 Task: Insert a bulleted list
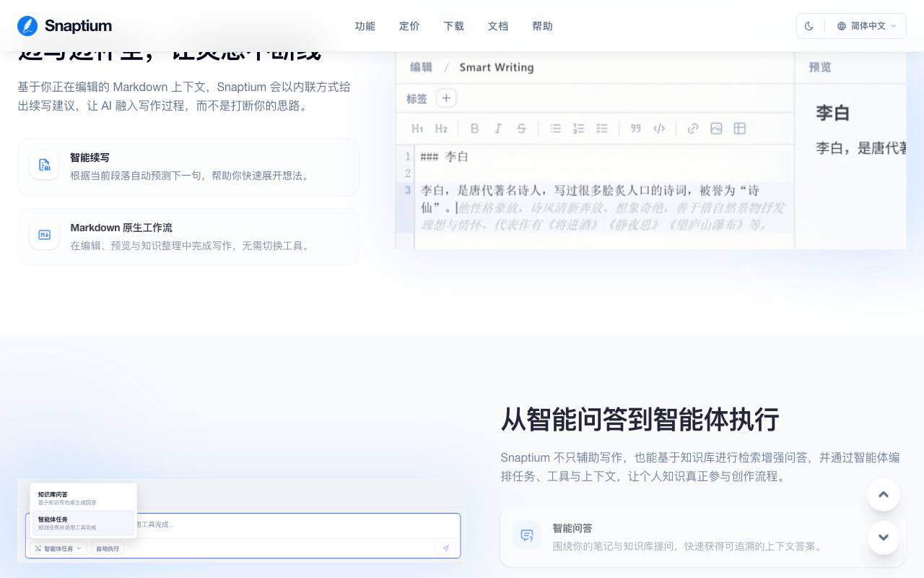tap(555, 129)
